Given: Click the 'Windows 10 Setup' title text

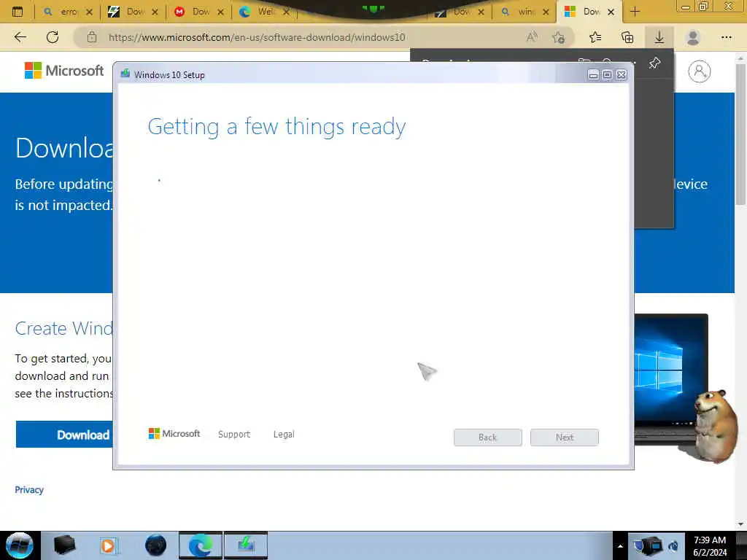Looking at the screenshot, I should (x=169, y=75).
